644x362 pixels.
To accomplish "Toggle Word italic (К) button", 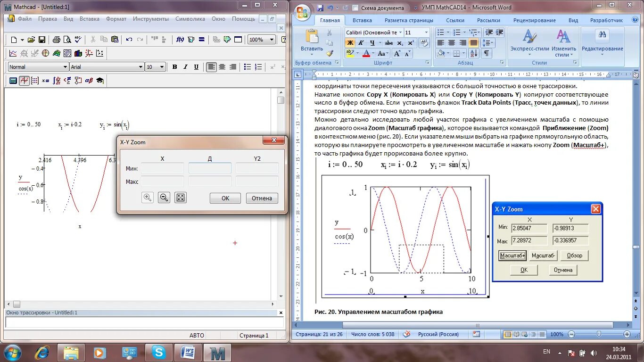I will (x=360, y=43).
